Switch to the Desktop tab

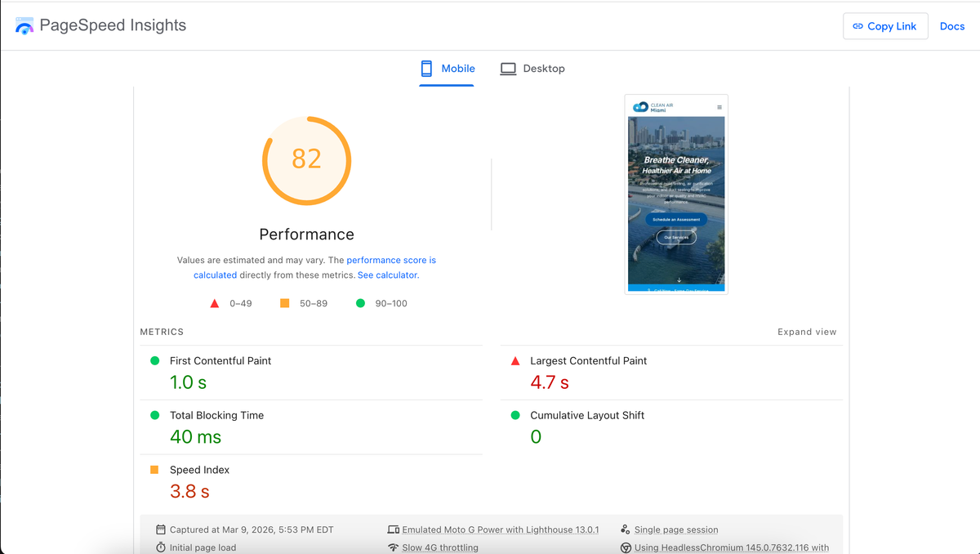click(x=532, y=69)
